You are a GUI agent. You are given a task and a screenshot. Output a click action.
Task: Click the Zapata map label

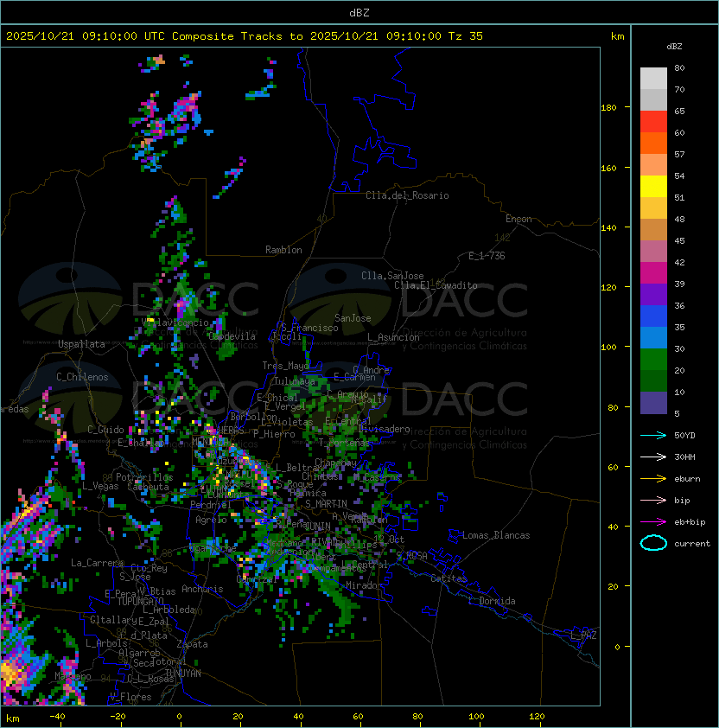[192, 644]
